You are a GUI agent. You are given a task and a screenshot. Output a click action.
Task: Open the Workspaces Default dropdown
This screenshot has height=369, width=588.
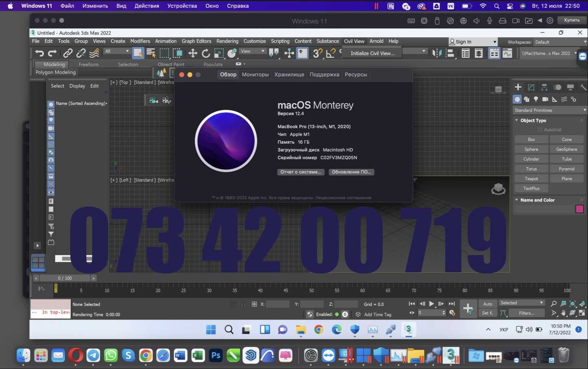click(560, 42)
